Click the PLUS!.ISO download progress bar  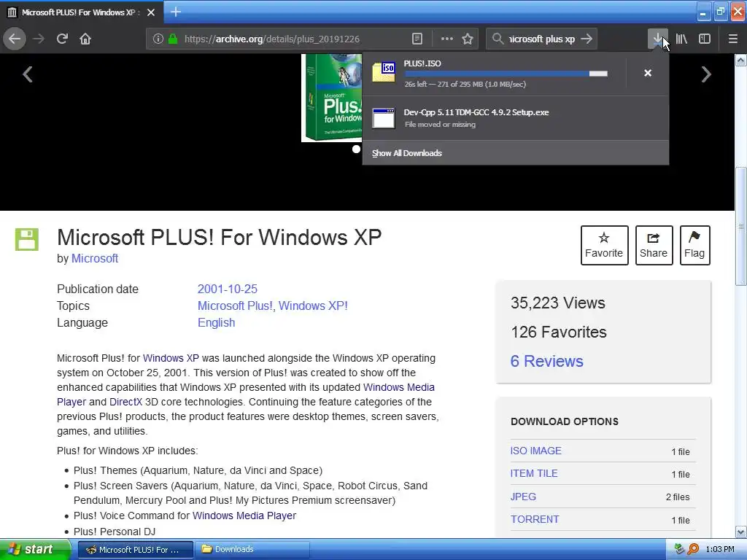click(506, 74)
